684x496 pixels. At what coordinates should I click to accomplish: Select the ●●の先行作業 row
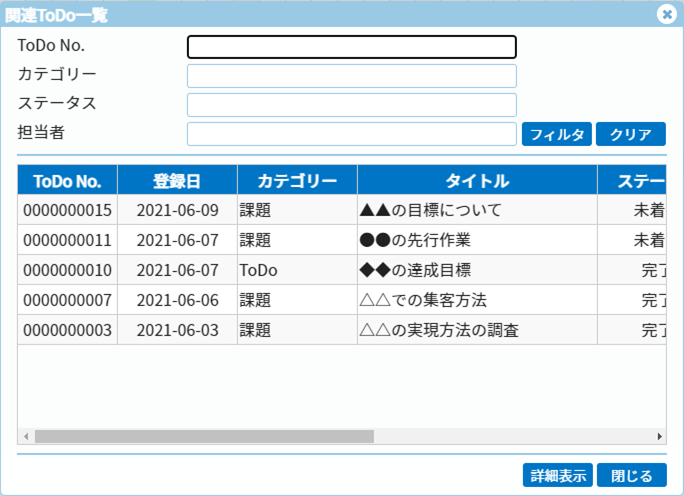(x=428, y=240)
